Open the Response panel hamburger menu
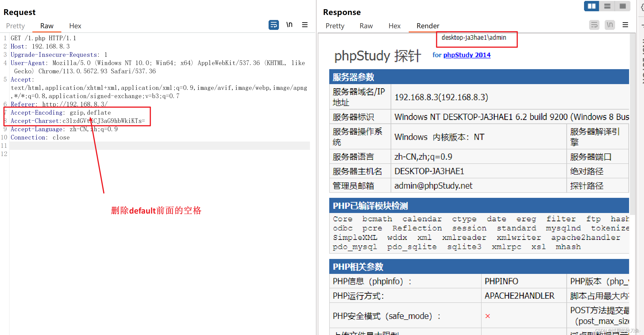This screenshot has width=644, height=335. tap(625, 25)
